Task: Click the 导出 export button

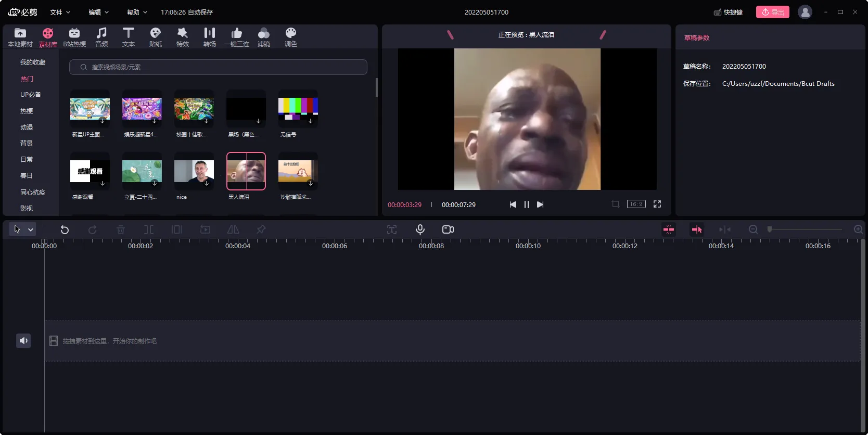Action: (772, 12)
